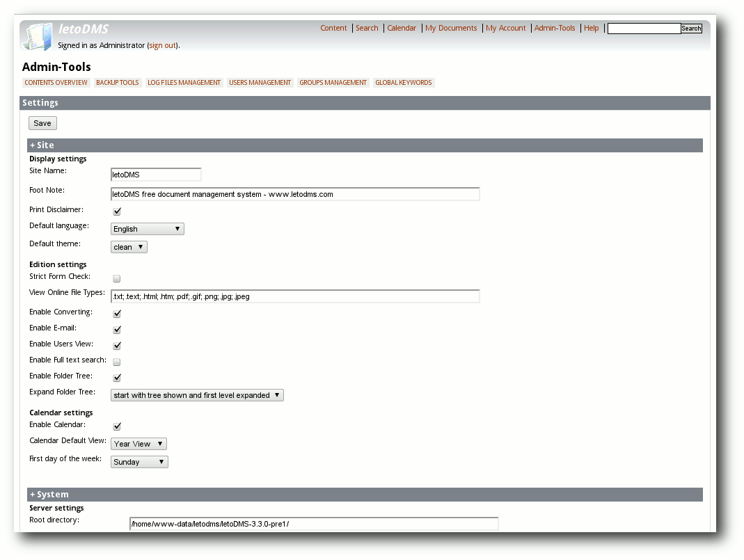Focus the header search text box

coord(644,29)
